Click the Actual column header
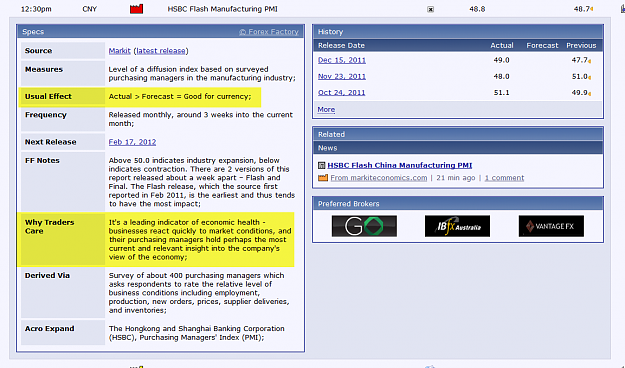The width and height of the screenshot is (625, 368). click(x=502, y=45)
